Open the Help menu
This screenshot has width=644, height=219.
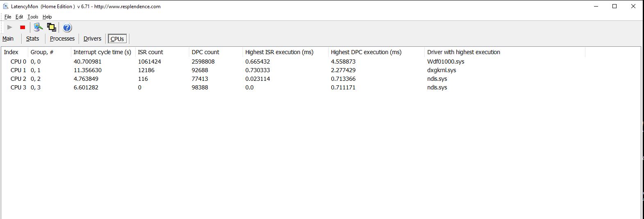pos(47,17)
